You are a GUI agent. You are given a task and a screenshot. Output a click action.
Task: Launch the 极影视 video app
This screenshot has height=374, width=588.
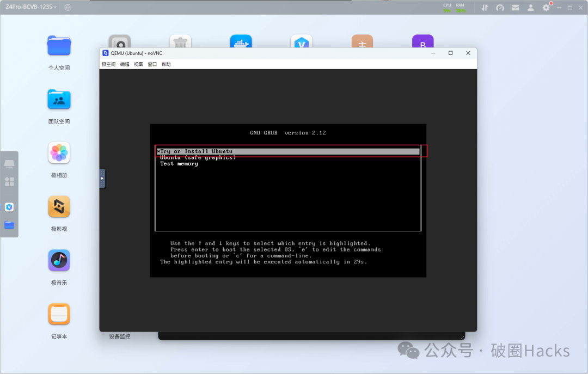pos(59,207)
